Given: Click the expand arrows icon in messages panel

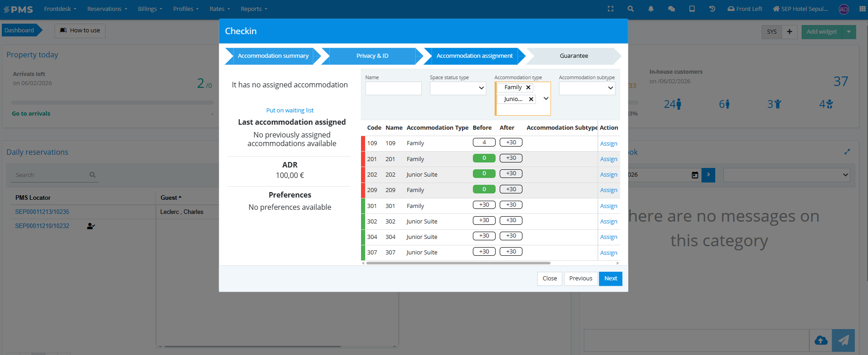Looking at the screenshot, I should 847,152.
